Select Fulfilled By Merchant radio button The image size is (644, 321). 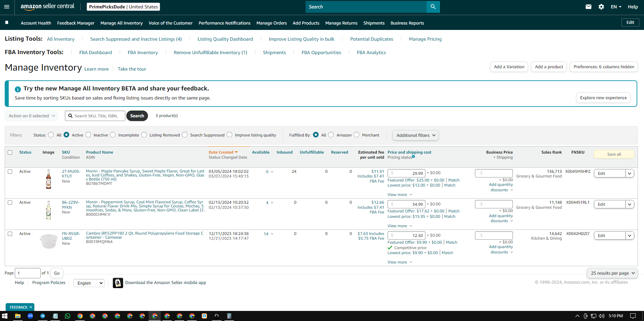tap(357, 135)
